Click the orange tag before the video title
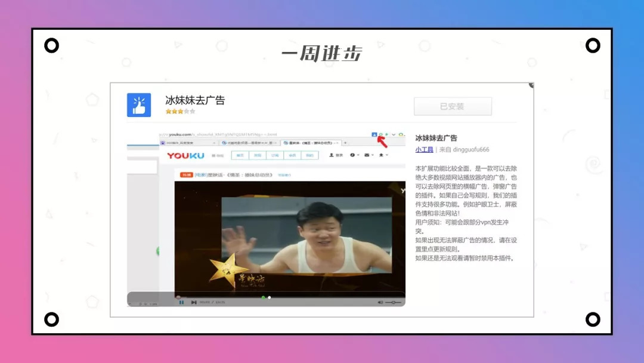The width and height of the screenshot is (644, 363). [x=186, y=175]
